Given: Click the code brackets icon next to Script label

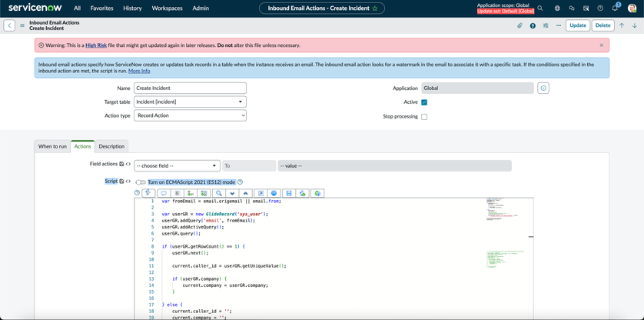Looking at the screenshot, I should (x=128, y=181).
